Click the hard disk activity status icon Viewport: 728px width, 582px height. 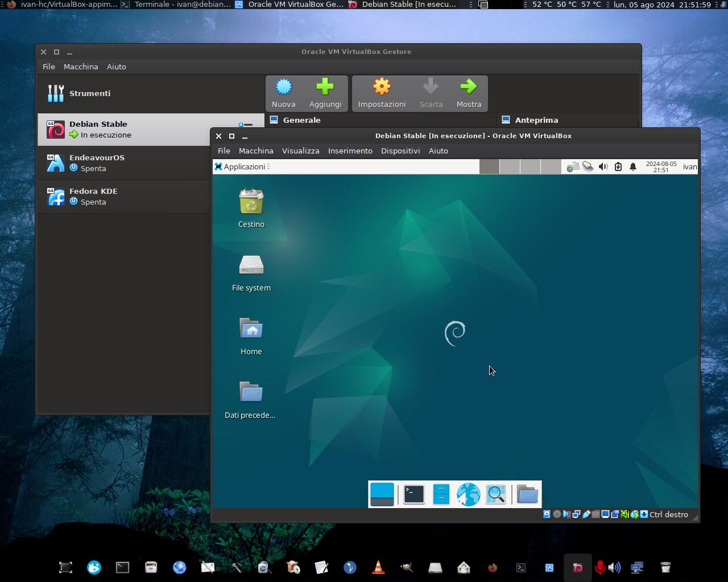click(x=547, y=514)
